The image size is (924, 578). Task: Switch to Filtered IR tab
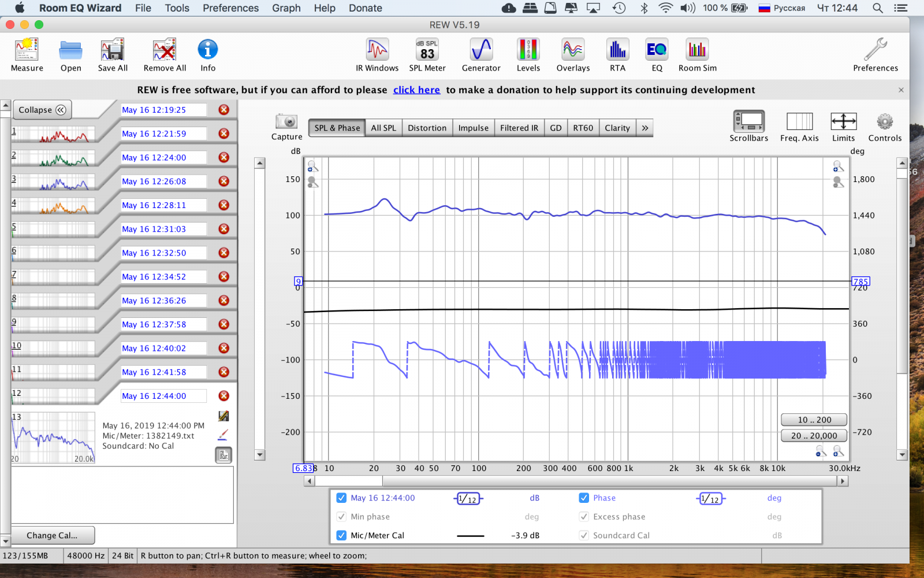(519, 128)
